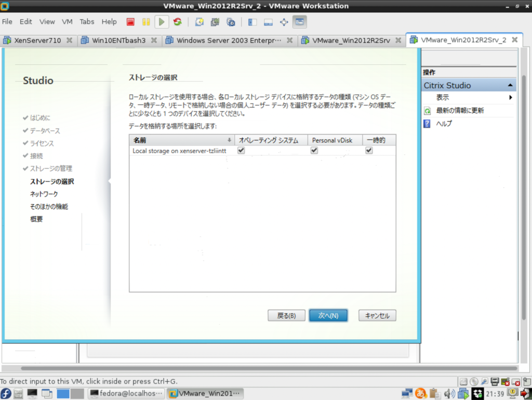Click the 次へ(N) next button

pyautogui.click(x=328, y=315)
